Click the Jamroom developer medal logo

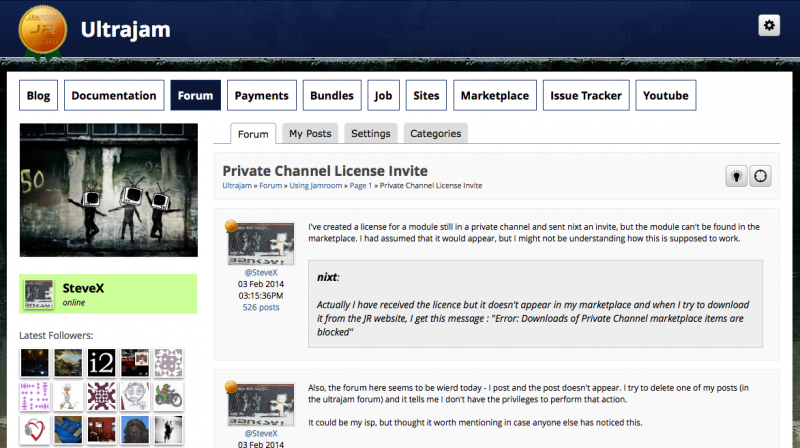[43, 32]
